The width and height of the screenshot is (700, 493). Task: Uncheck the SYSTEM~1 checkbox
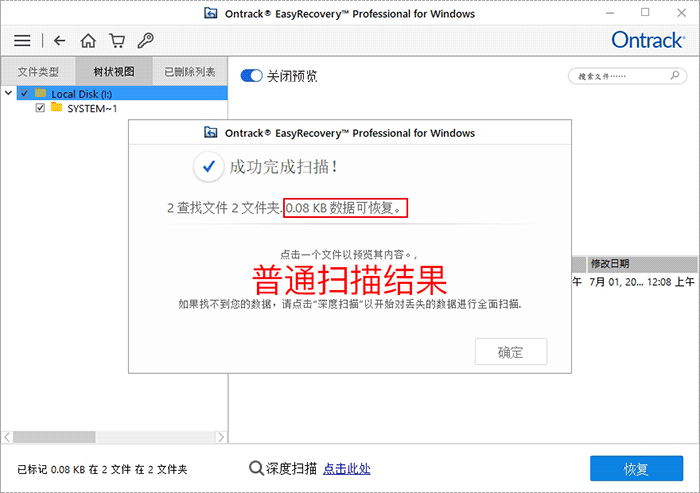click(40, 108)
